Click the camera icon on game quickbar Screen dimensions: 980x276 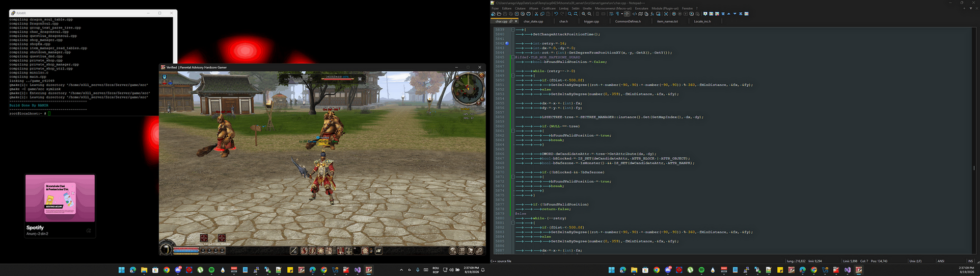click(x=378, y=250)
